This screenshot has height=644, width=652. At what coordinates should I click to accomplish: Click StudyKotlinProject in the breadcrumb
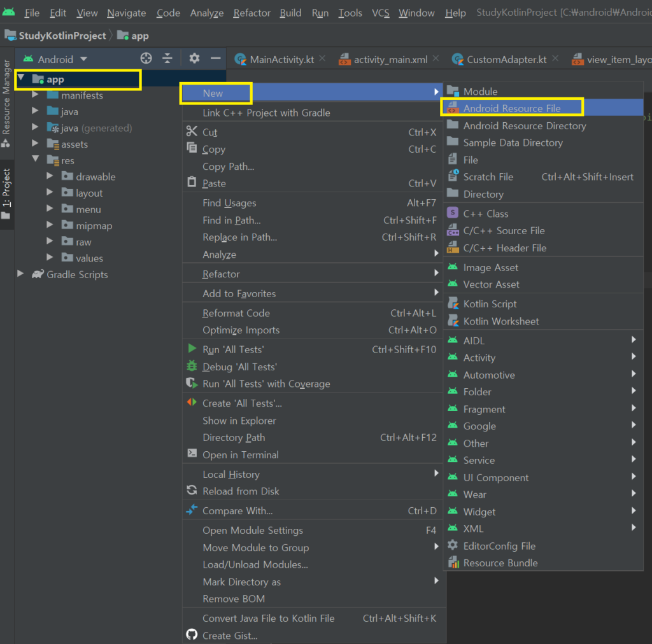coord(62,36)
